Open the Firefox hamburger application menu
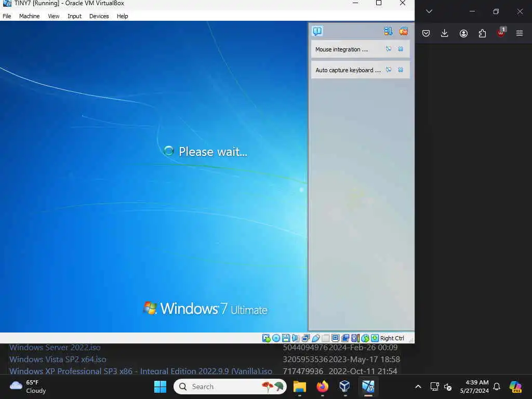 pos(520,33)
